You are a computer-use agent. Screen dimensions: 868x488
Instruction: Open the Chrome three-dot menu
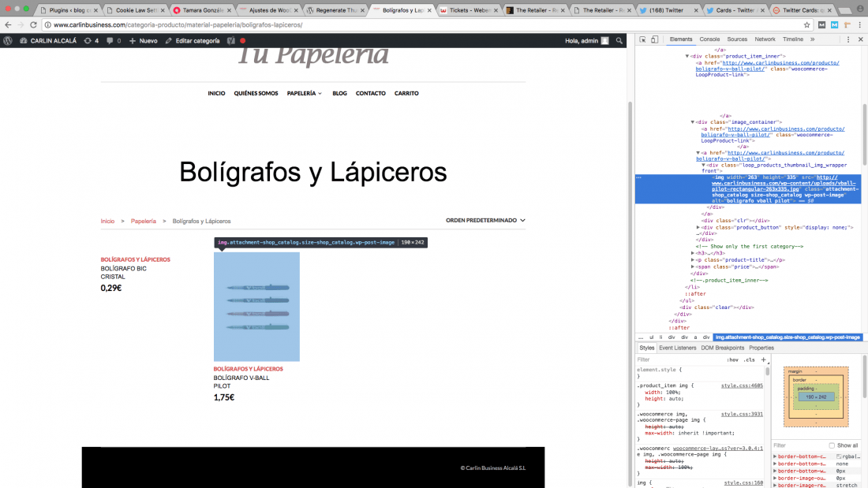859,25
